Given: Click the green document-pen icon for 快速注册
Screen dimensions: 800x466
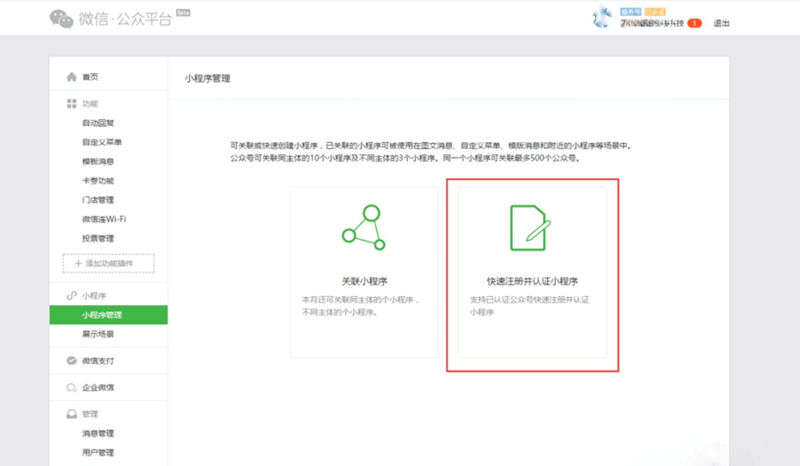Looking at the screenshot, I should [x=530, y=227].
